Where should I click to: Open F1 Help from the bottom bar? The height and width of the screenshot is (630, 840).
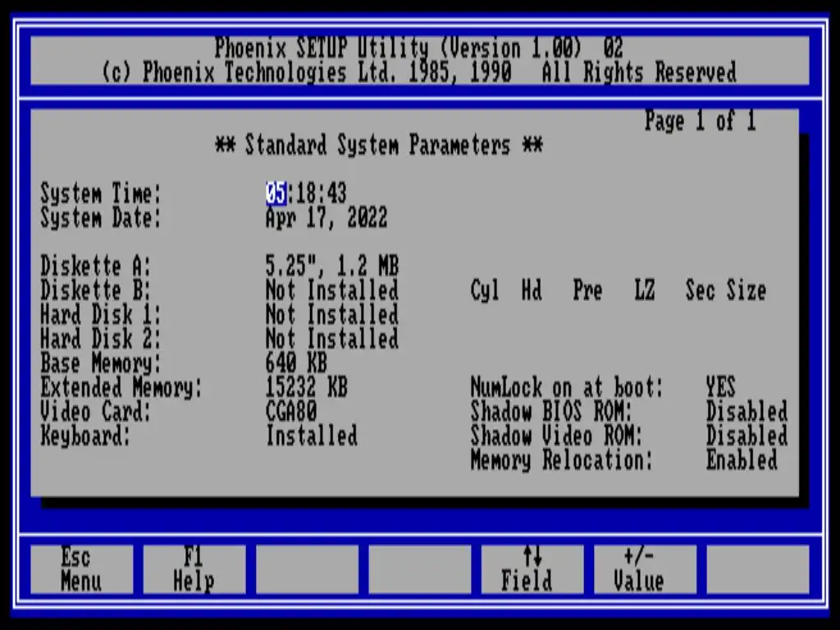pyautogui.click(x=194, y=569)
